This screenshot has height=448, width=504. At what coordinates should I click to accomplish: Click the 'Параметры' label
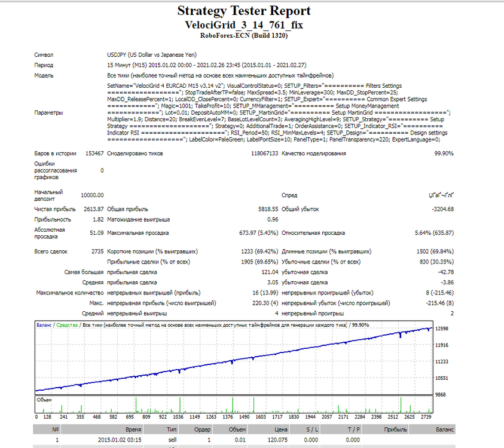coord(48,113)
